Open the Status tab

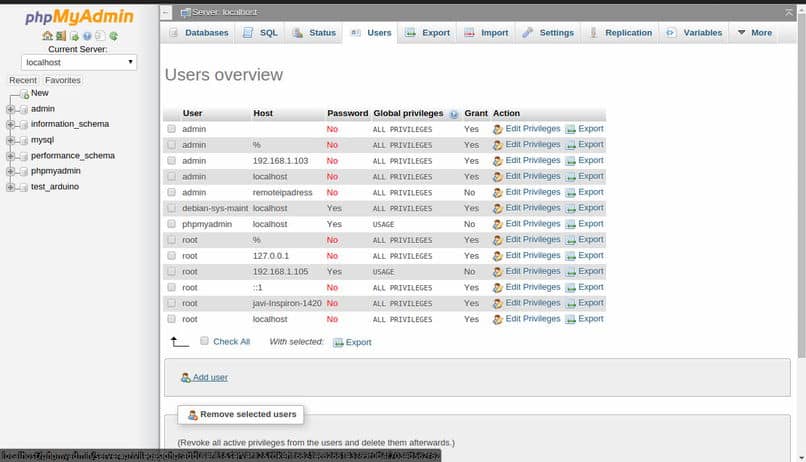(314, 33)
